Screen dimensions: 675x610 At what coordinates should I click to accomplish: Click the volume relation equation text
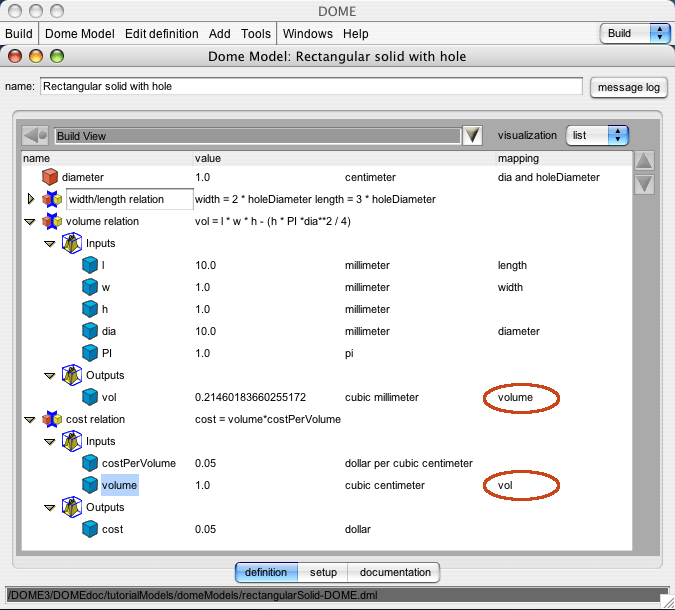[x=272, y=221]
